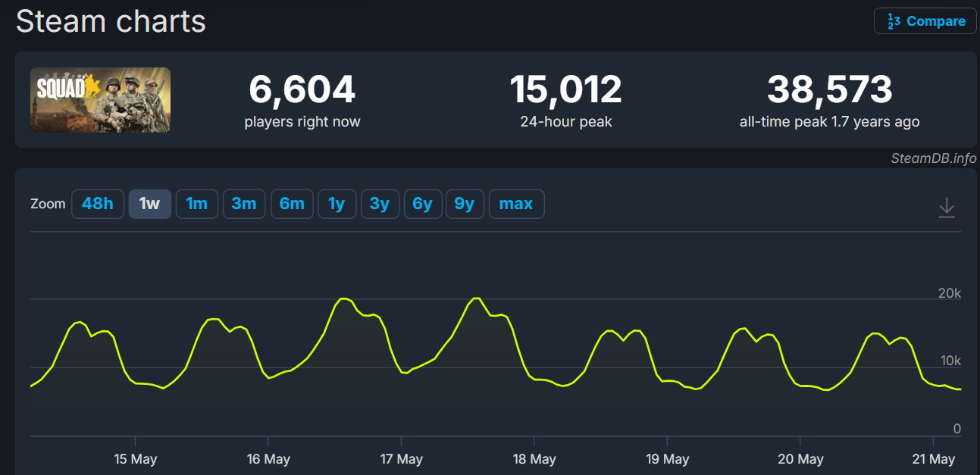Click the 24-hour peak caption
Viewport: 980px width, 475px height.
tap(566, 122)
